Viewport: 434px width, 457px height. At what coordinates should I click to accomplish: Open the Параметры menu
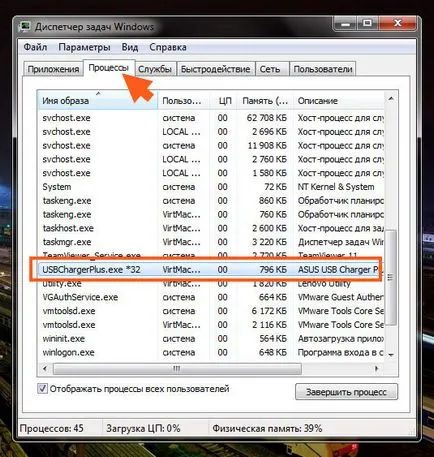click(x=84, y=47)
